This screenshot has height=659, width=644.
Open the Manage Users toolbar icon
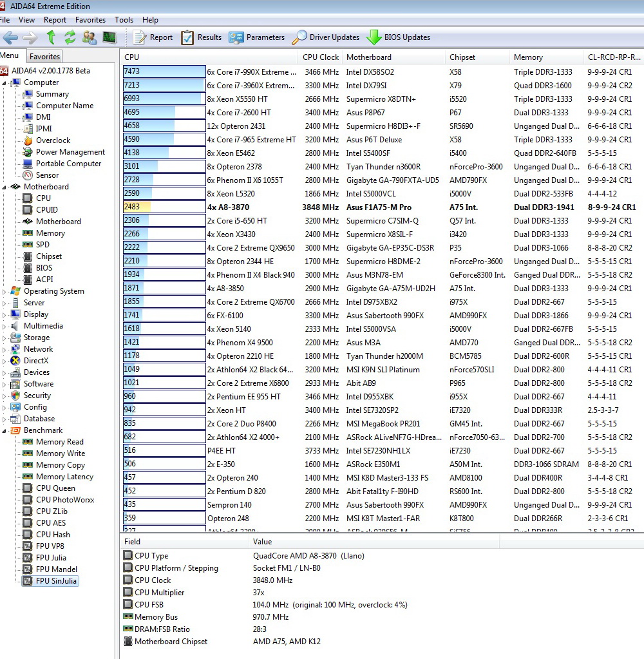coord(90,37)
